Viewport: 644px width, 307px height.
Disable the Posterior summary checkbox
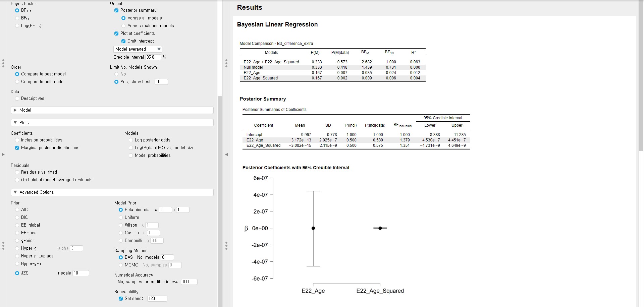(116, 10)
